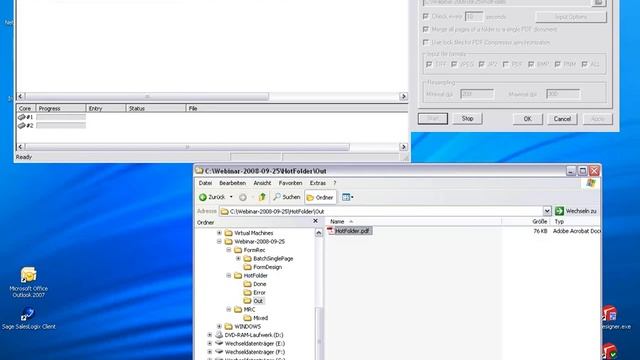Toggle the JP2 input format checkbox
The height and width of the screenshot is (360, 640).
coord(482,64)
